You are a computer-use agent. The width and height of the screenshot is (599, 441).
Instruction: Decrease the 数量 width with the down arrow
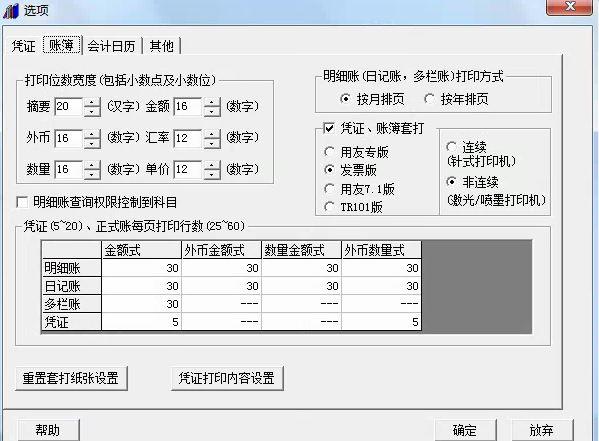[92, 175]
